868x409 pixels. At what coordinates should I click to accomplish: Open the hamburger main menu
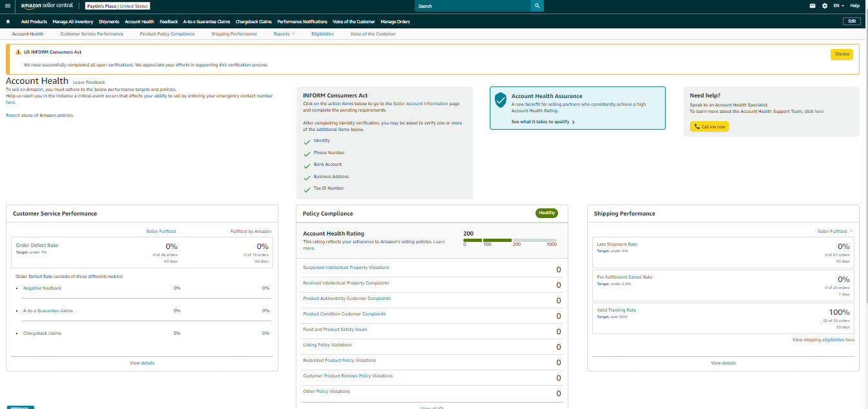(x=8, y=6)
